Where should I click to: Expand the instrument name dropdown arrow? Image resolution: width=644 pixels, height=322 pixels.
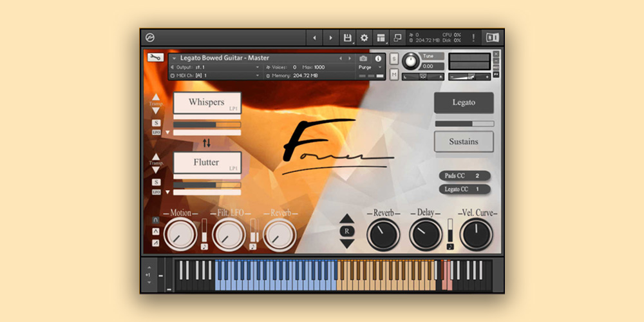click(x=174, y=58)
